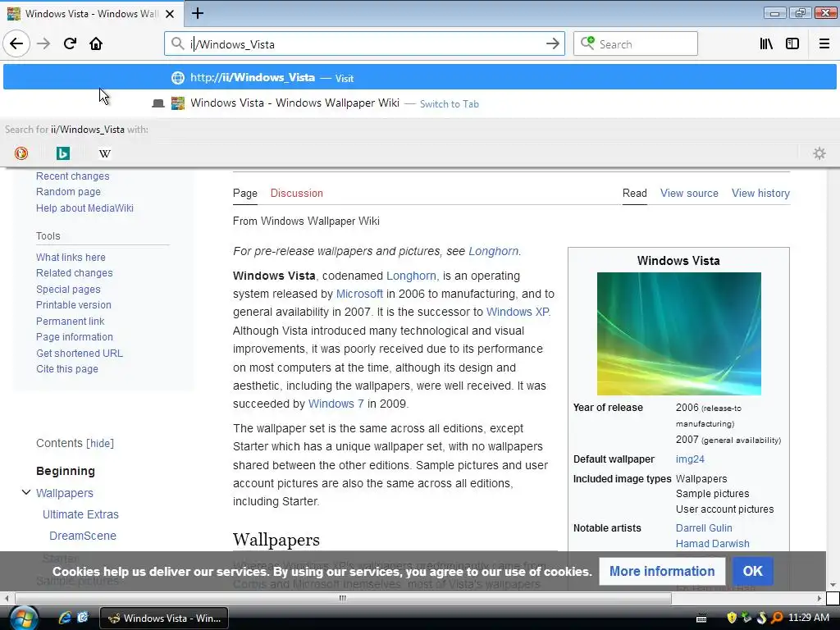840x630 pixels.
Task: Click the More information cookie button
Action: pyautogui.click(x=662, y=571)
